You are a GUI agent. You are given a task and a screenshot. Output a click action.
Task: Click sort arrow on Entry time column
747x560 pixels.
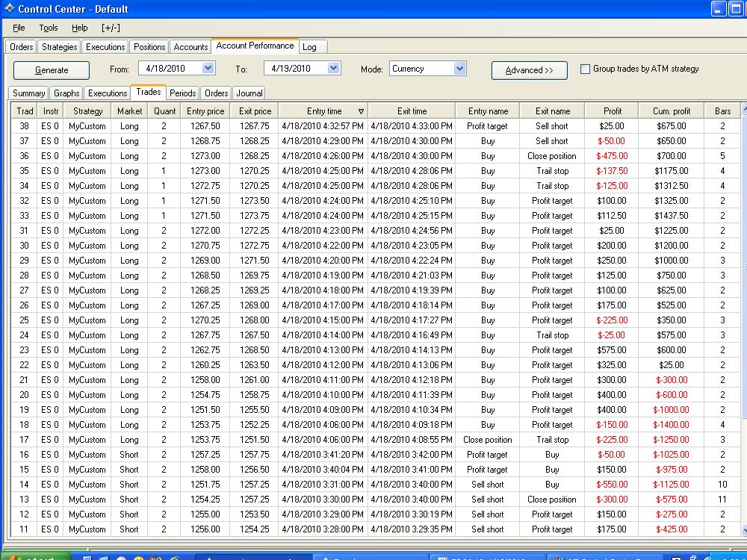point(361,111)
